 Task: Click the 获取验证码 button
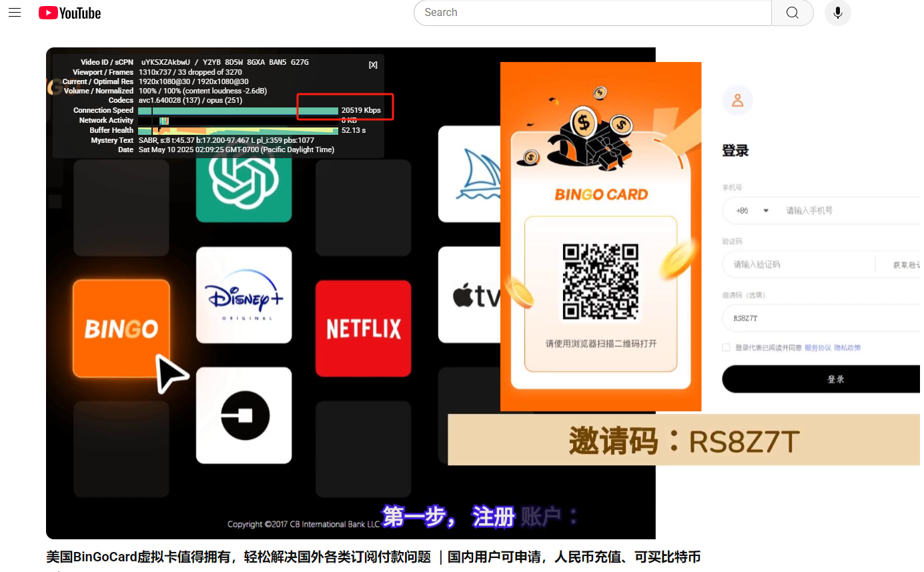(907, 265)
